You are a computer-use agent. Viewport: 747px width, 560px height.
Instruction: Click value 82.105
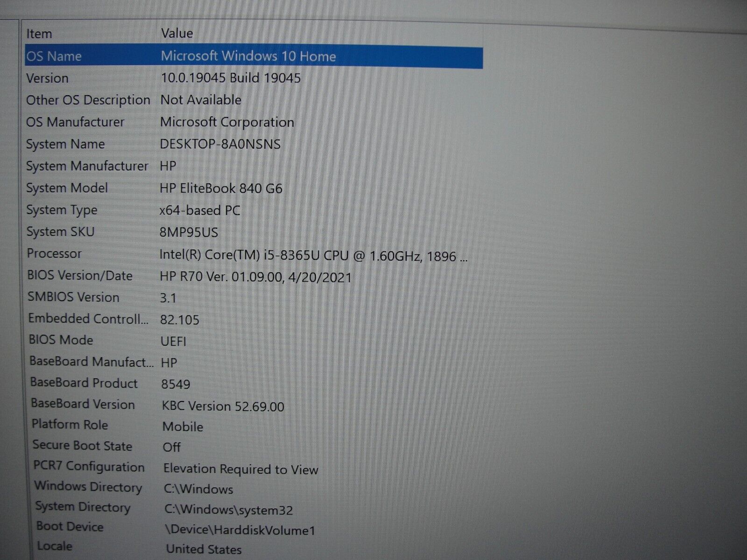tap(180, 320)
